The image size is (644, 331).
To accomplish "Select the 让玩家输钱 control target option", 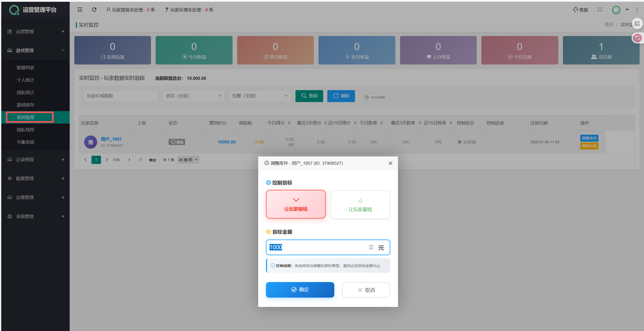I will tap(296, 204).
